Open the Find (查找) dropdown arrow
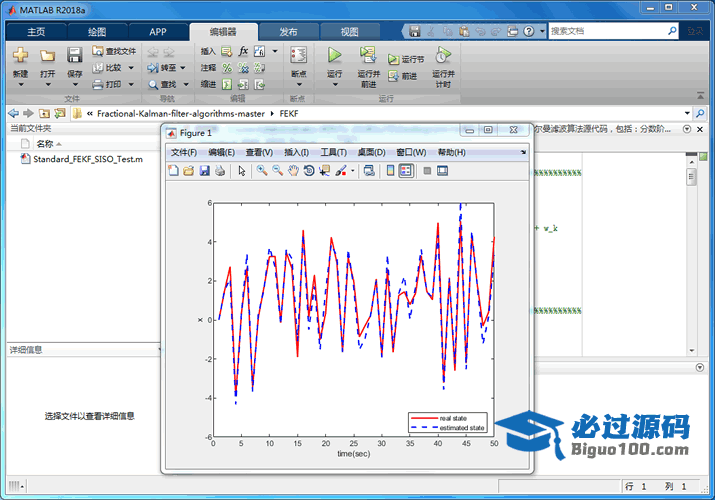This screenshot has width=715, height=500. (x=186, y=84)
